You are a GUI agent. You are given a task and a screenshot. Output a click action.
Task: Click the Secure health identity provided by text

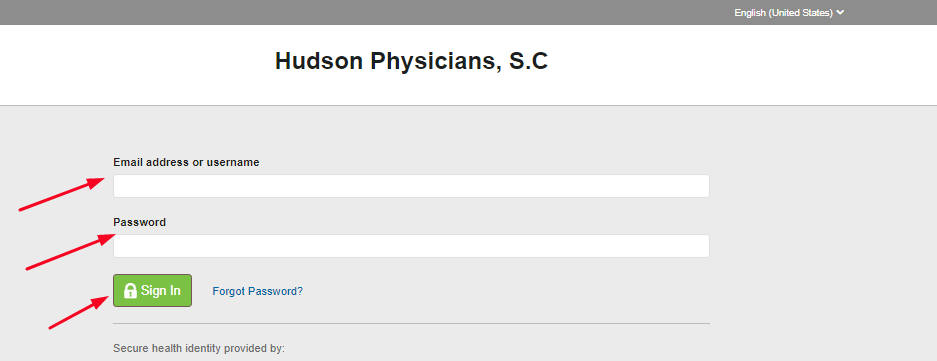click(x=199, y=348)
